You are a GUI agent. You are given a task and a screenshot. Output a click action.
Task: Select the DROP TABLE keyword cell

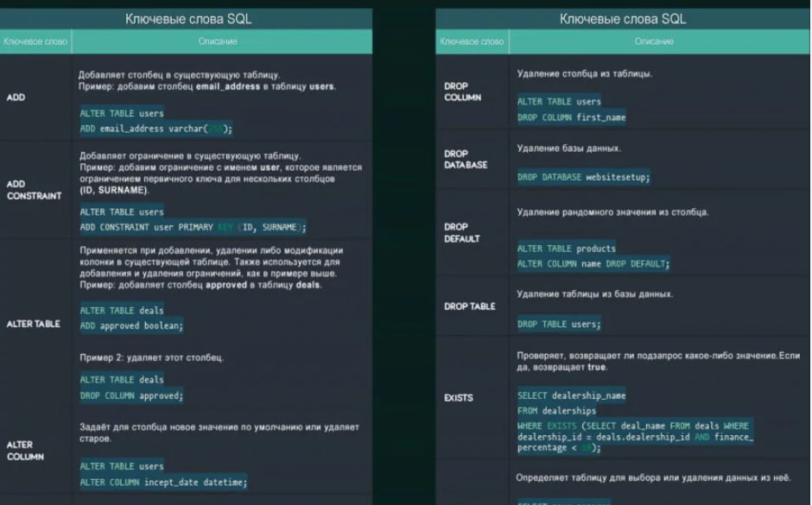tap(470, 306)
